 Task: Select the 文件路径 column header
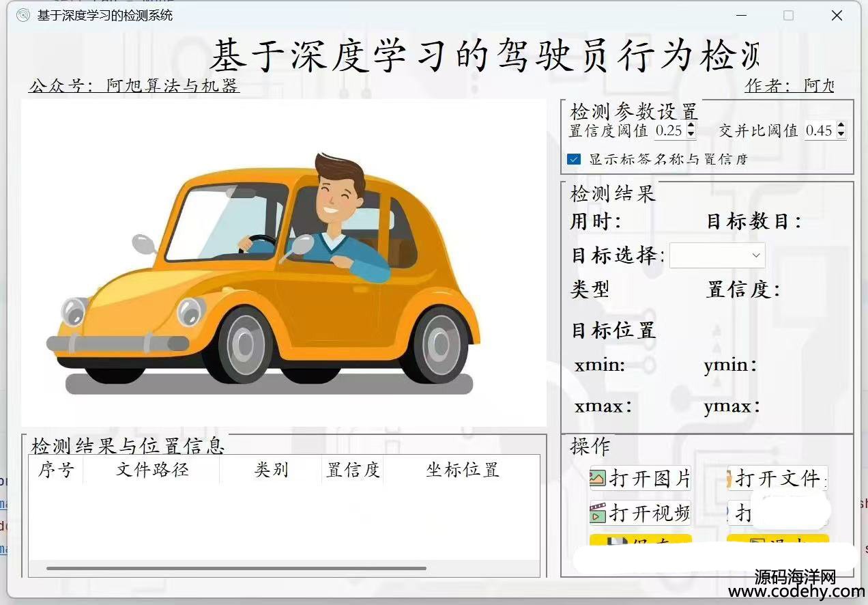[151, 470]
